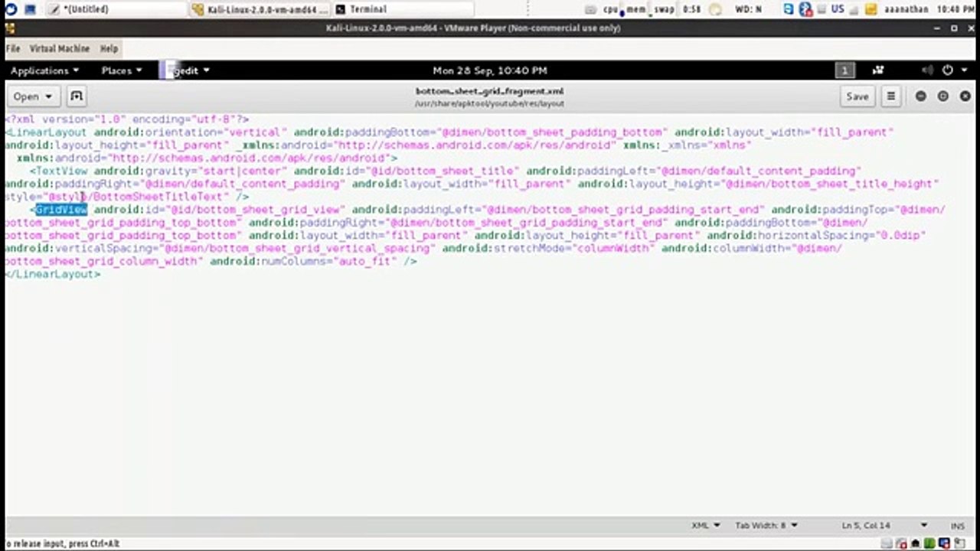The image size is (980, 551).
Task: Click the VMware hard disk status icon
Action: tap(886, 544)
